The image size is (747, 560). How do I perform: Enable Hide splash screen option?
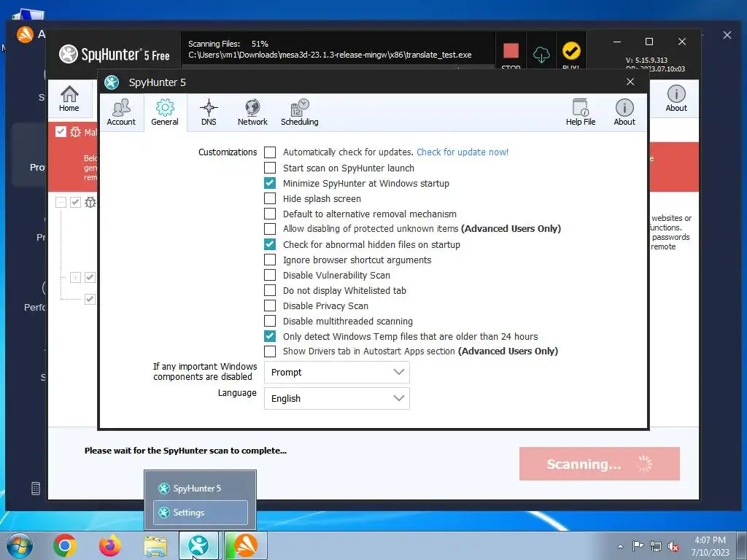270,198
